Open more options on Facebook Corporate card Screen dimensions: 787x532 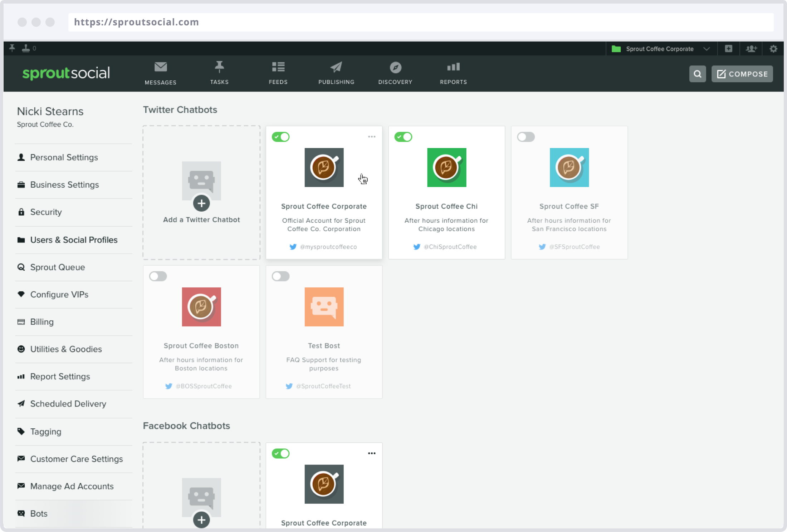click(372, 453)
